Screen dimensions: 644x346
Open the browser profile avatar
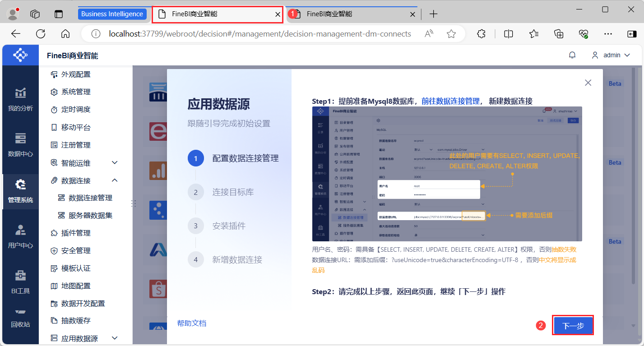[14, 14]
